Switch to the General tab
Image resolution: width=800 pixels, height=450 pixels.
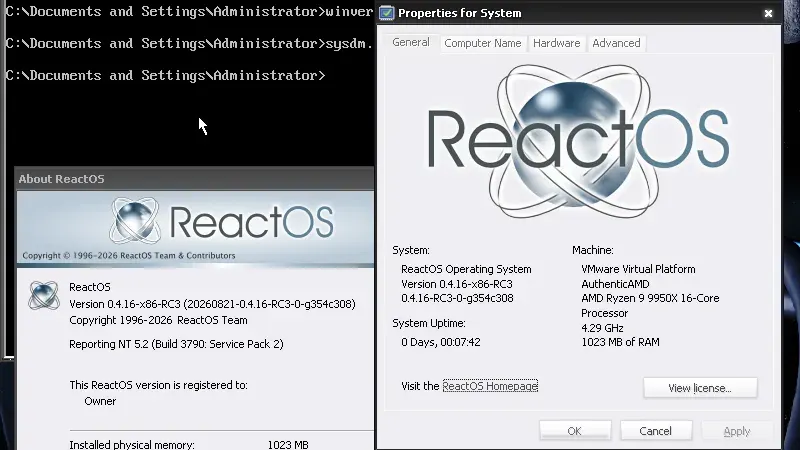tap(411, 42)
